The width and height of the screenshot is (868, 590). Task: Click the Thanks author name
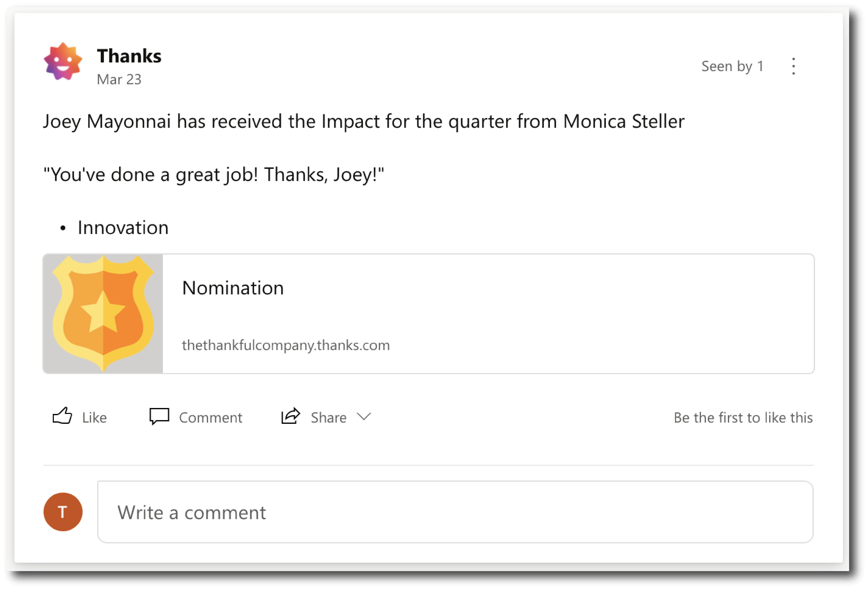tap(129, 56)
